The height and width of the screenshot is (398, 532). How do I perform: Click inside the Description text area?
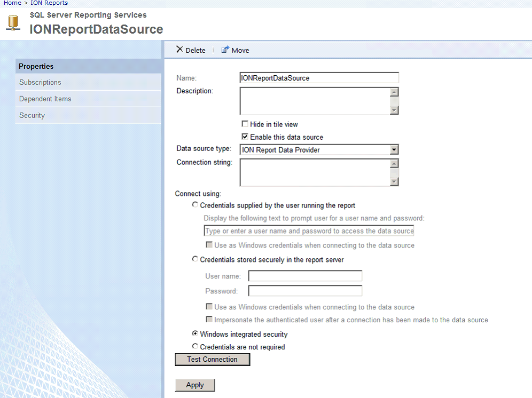[315, 101]
